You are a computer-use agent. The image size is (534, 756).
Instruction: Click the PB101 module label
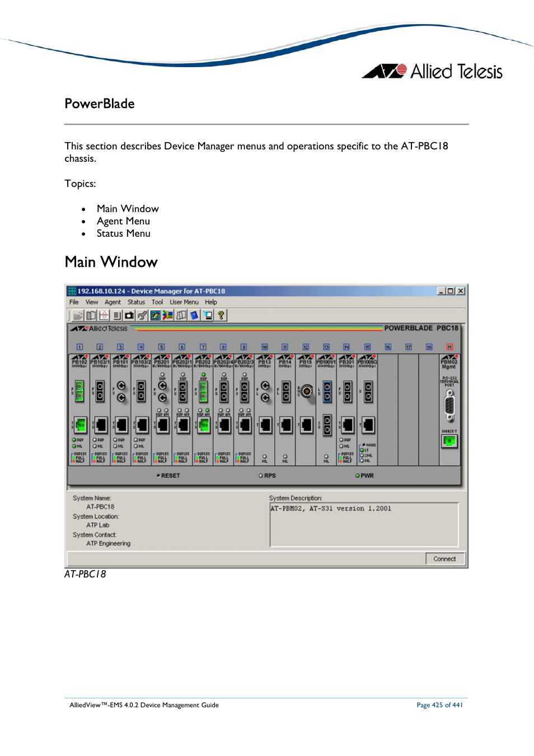click(120, 363)
